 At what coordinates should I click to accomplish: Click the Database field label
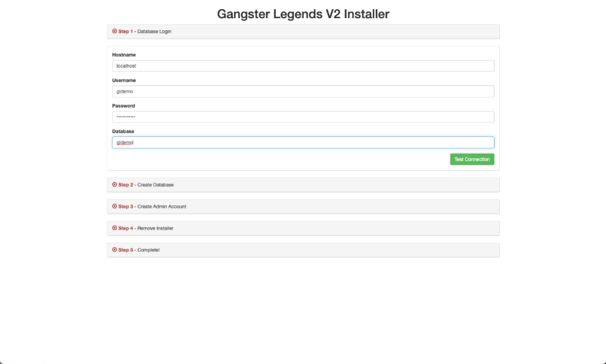(x=123, y=131)
